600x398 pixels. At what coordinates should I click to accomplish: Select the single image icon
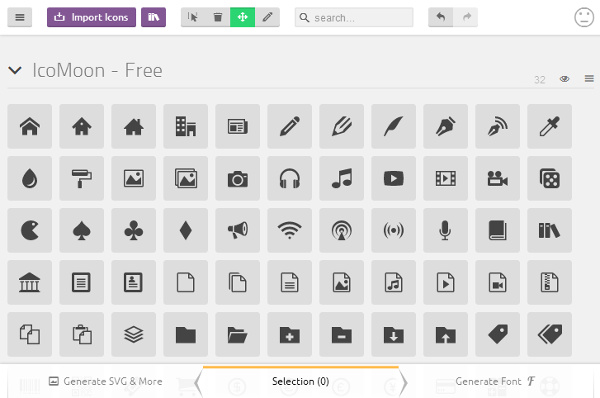134,178
